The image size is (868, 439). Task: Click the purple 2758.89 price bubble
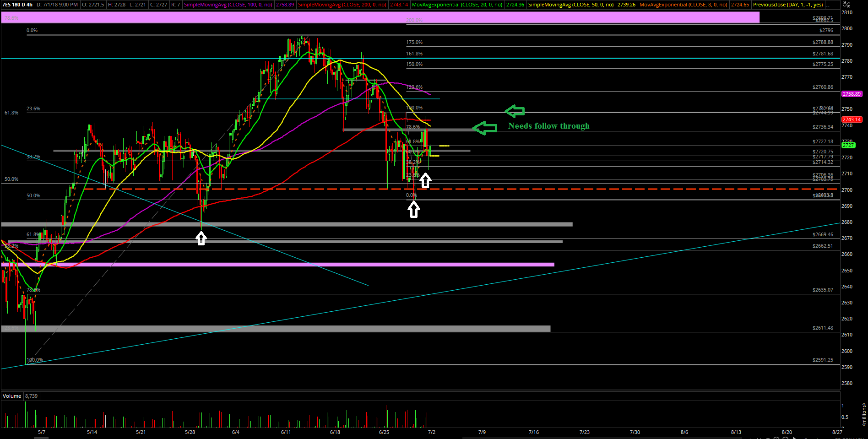[852, 94]
